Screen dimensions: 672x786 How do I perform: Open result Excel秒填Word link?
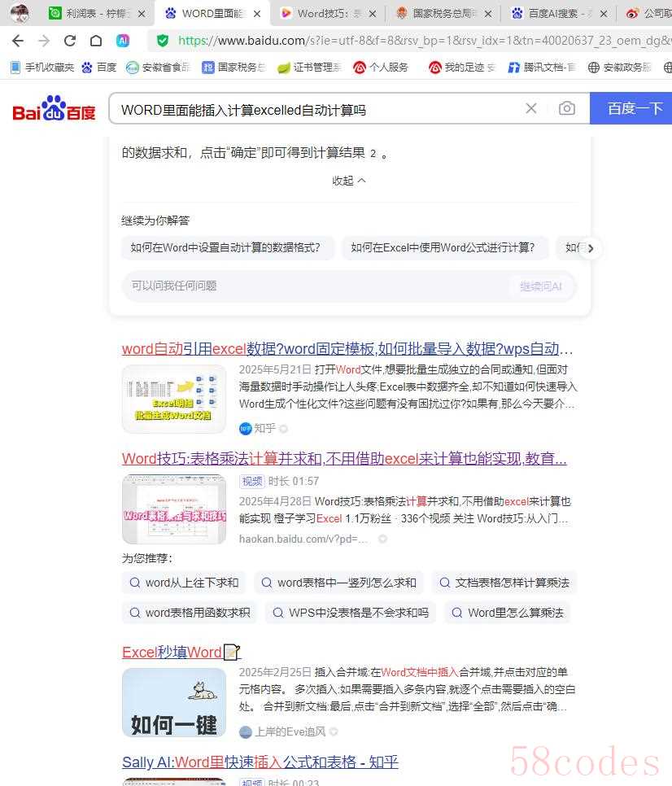pyautogui.click(x=181, y=653)
